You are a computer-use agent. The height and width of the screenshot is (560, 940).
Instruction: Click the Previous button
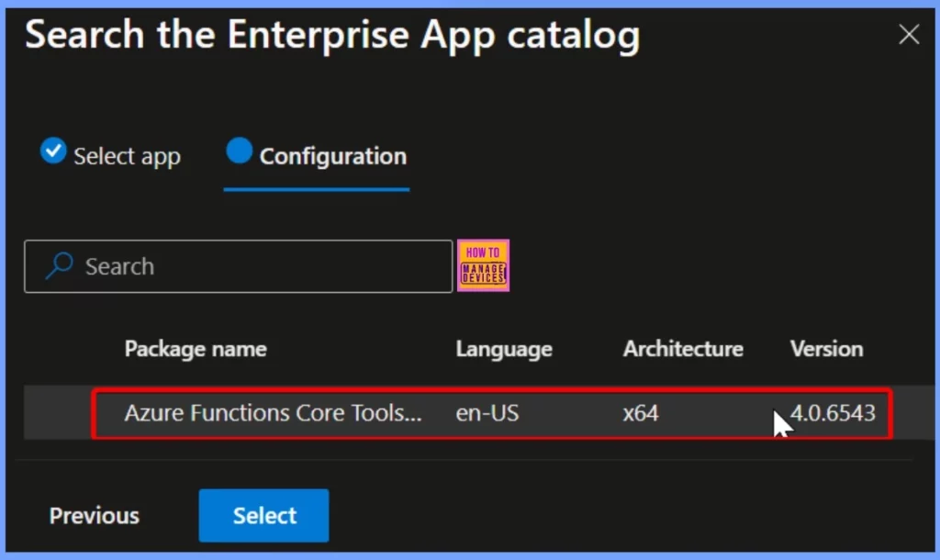point(95,516)
